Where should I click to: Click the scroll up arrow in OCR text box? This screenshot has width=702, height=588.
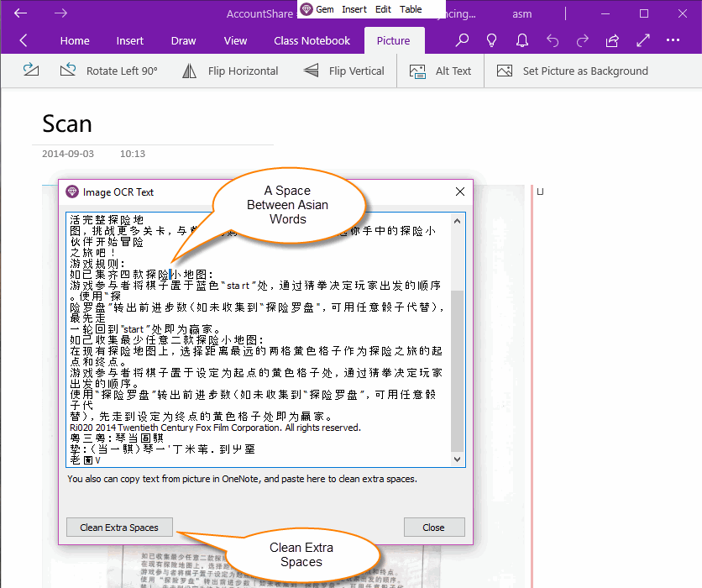pyautogui.click(x=457, y=221)
